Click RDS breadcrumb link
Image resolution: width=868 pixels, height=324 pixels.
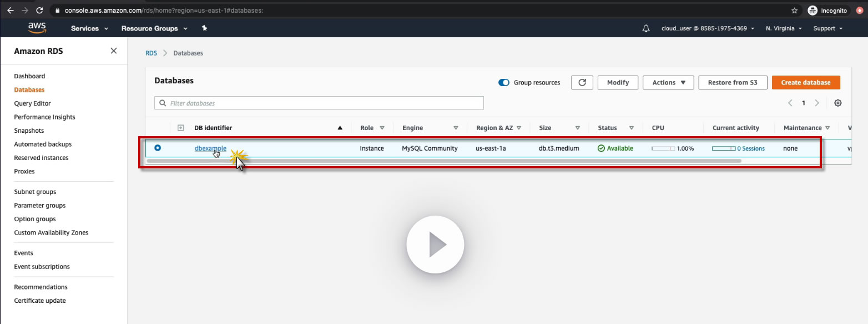(151, 53)
